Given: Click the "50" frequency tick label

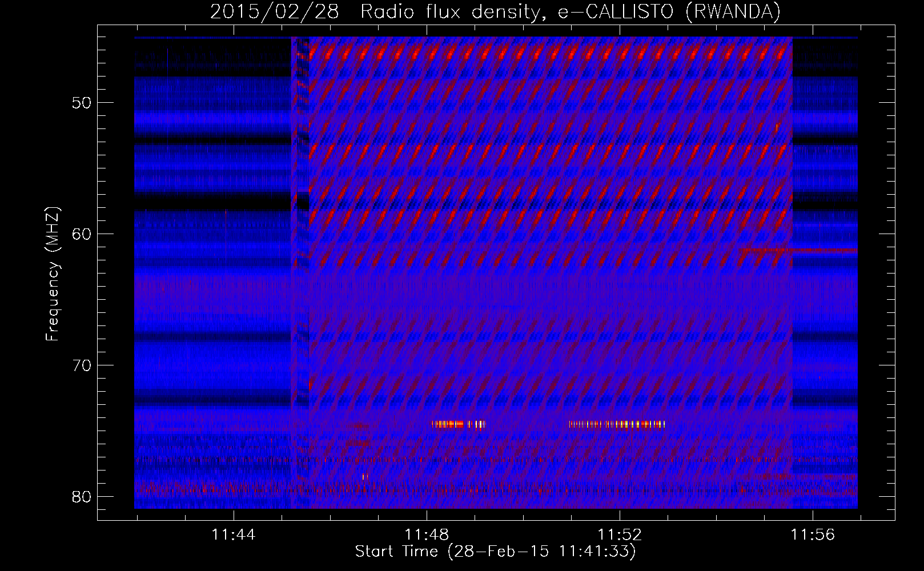Looking at the screenshot, I should click(x=82, y=103).
